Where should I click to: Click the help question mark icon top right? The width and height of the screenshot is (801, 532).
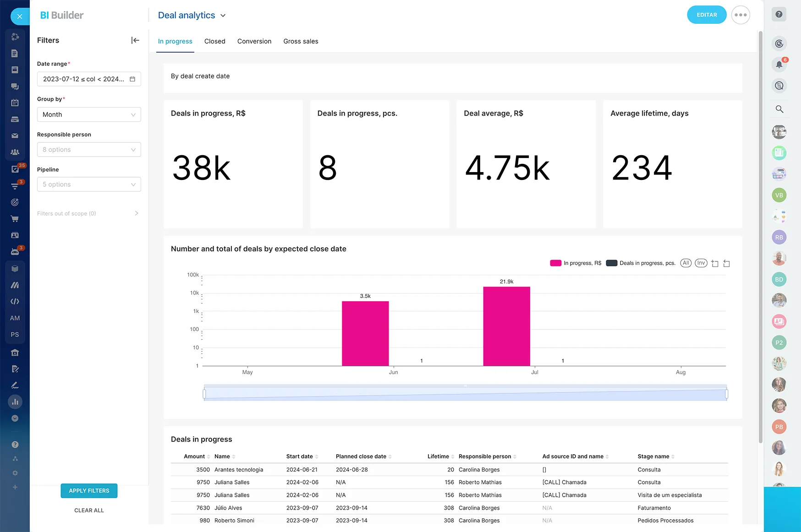point(779,15)
